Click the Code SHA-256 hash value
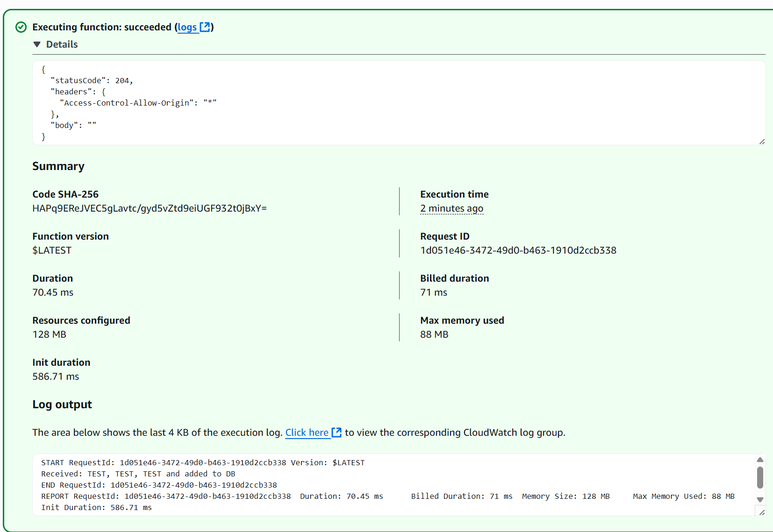The height and width of the screenshot is (532, 773). 150,208
